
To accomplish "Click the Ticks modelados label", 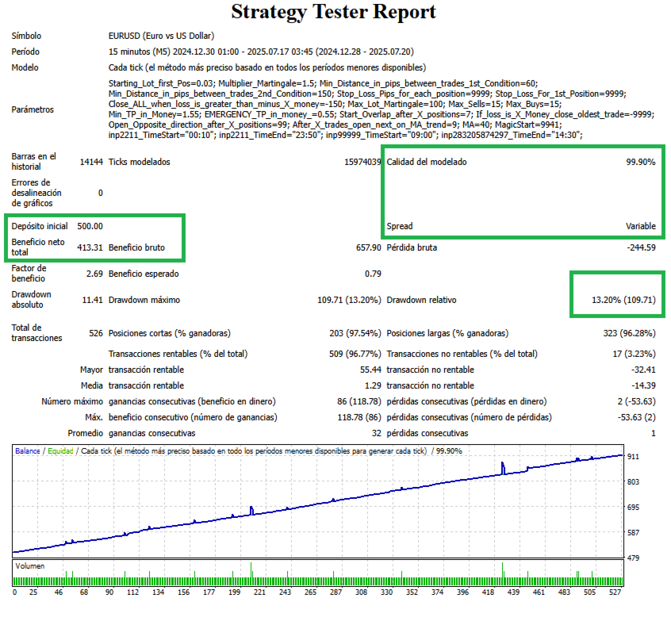I will 139,162.
